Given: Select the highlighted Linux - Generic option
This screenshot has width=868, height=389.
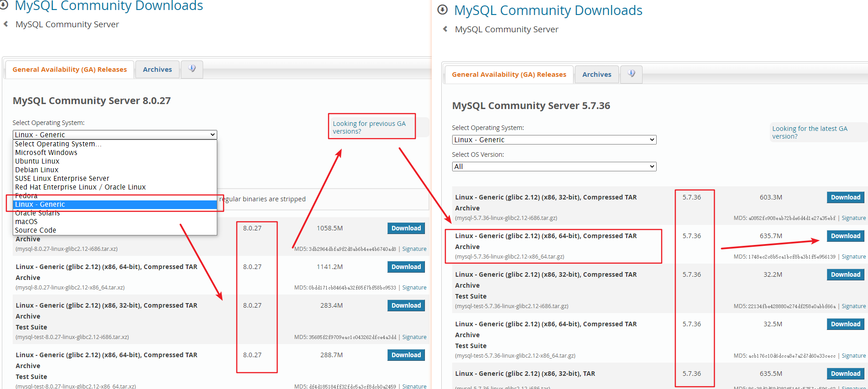Looking at the screenshot, I should 115,204.
